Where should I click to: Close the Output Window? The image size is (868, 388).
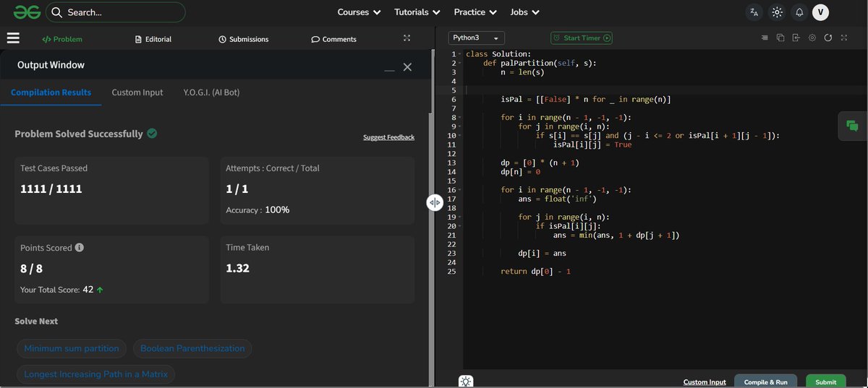point(407,66)
